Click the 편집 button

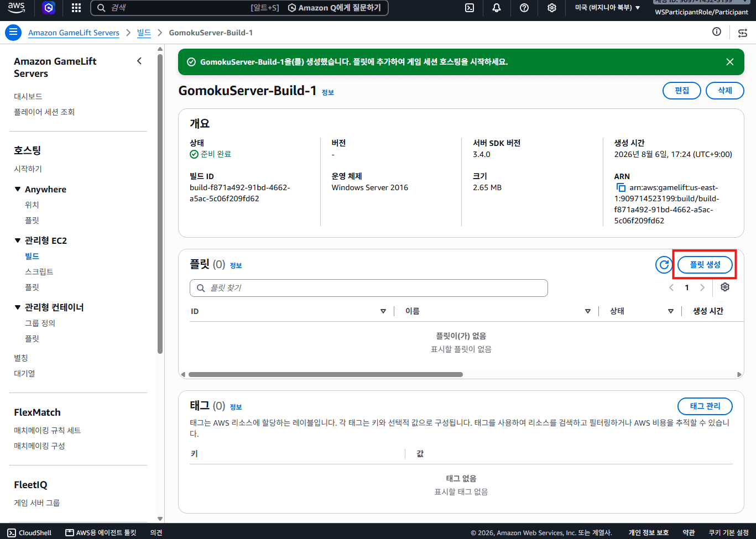point(682,91)
